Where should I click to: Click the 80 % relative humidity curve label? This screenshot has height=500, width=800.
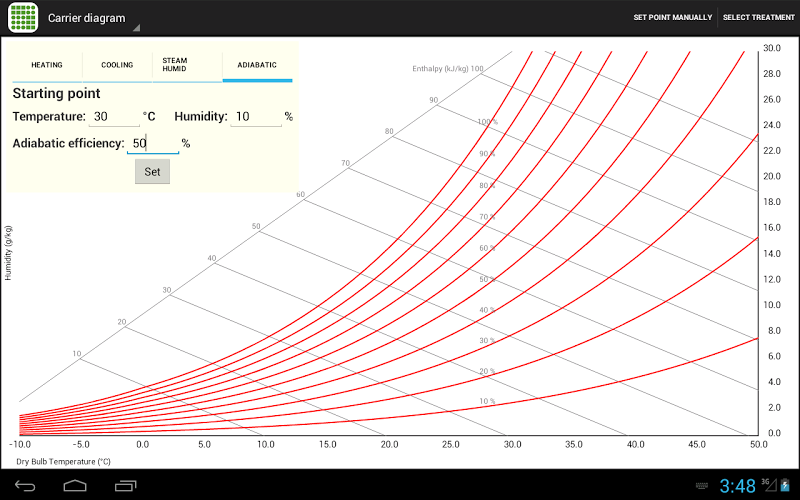tap(487, 186)
